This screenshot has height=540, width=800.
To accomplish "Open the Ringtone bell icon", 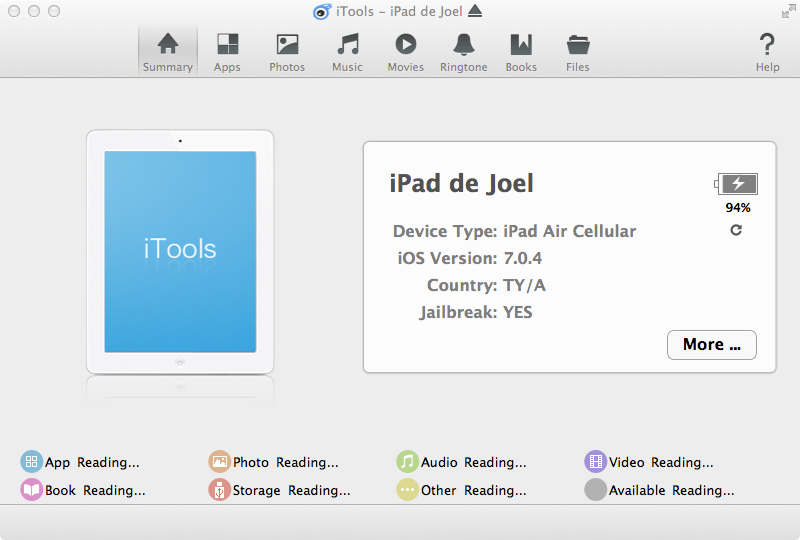I will (464, 44).
